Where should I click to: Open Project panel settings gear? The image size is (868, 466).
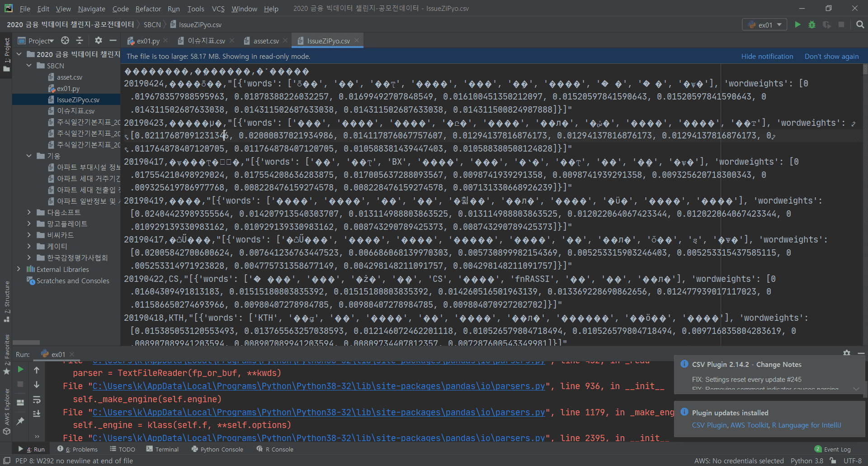tap(98, 41)
